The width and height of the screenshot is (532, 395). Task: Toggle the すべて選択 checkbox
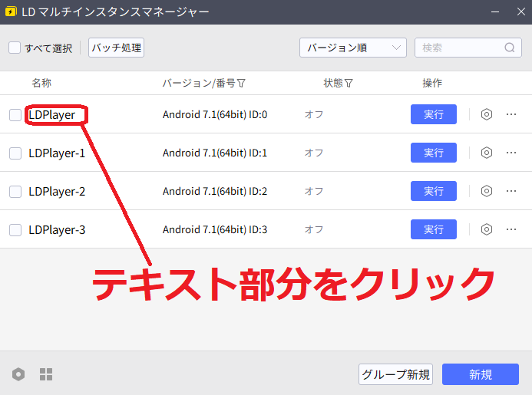pos(15,48)
